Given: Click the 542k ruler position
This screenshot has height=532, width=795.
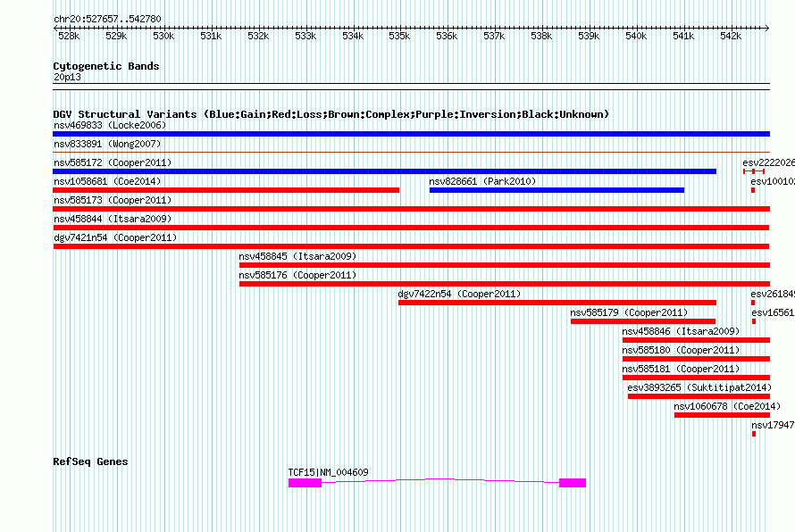Looking at the screenshot, I should (x=731, y=36).
